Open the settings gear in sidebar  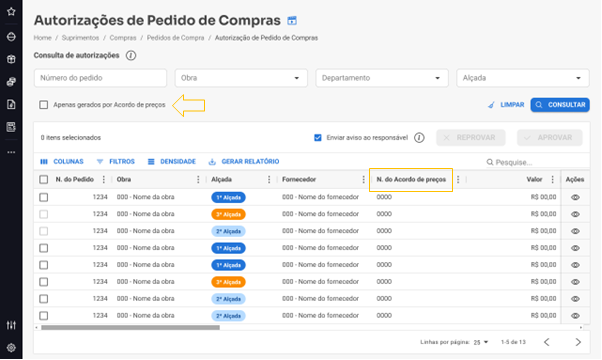point(11,348)
